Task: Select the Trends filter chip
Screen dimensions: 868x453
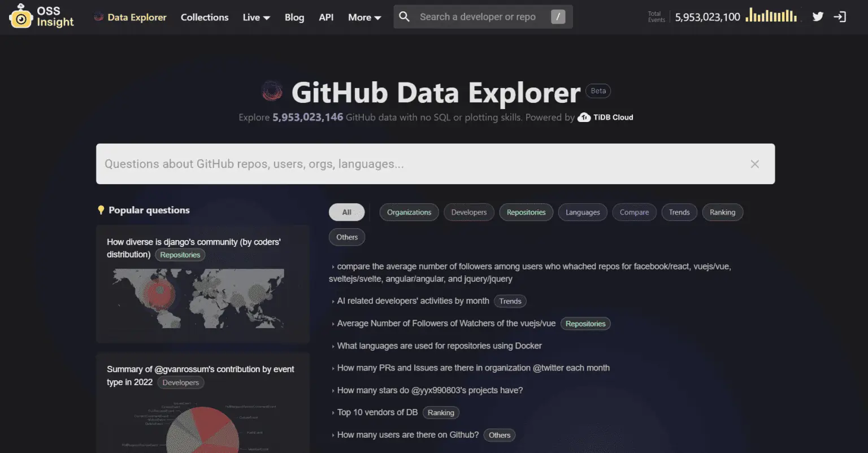Action: click(x=679, y=212)
